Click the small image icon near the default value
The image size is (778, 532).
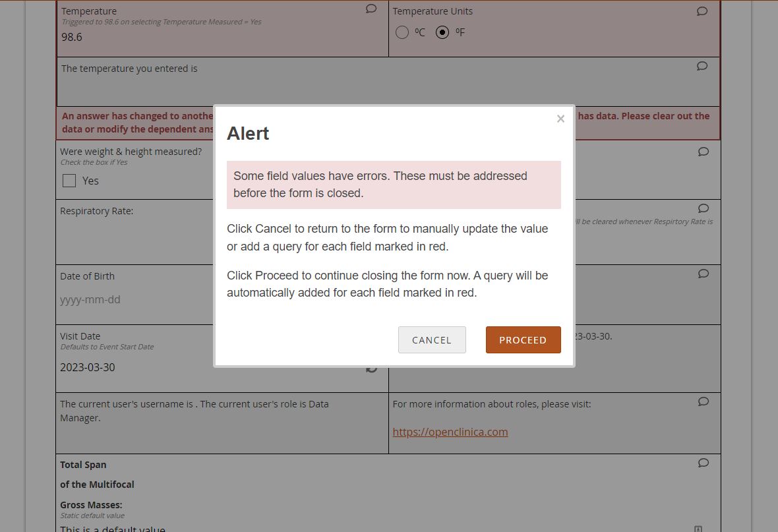pos(698,528)
